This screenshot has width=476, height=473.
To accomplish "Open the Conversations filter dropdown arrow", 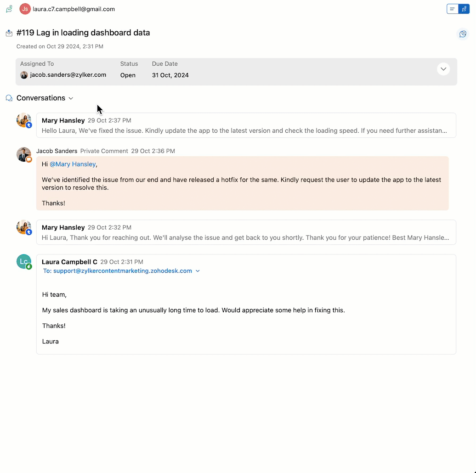I will tap(71, 98).
